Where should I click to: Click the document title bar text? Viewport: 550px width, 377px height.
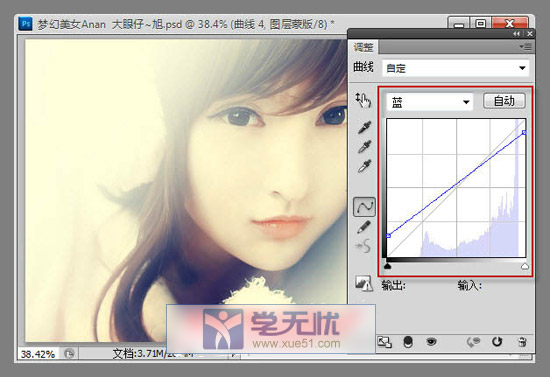point(186,24)
